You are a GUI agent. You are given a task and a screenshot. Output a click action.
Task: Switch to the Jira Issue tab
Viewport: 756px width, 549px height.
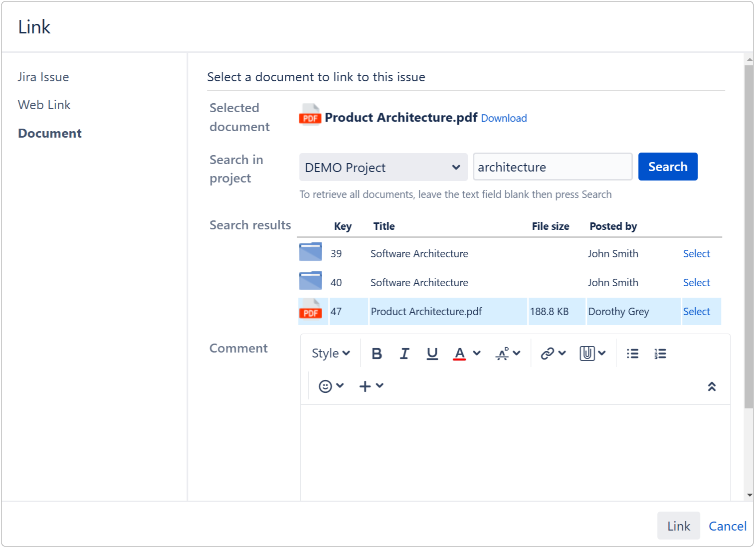tap(43, 77)
